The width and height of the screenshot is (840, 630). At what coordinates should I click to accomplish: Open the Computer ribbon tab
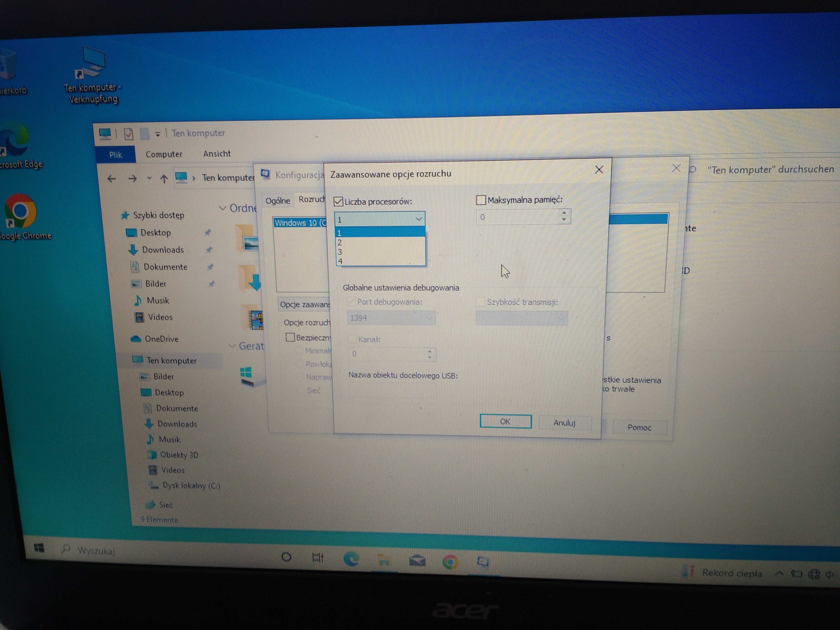pyautogui.click(x=164, y=154)
